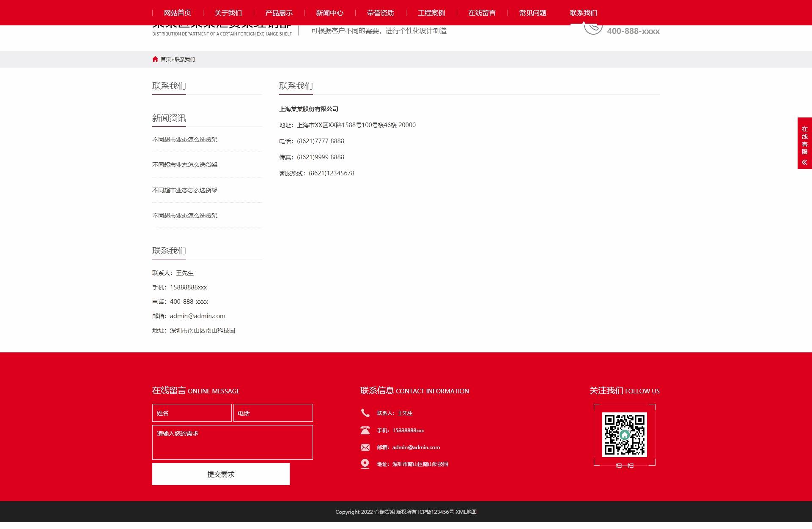Open the first 不同超市业态怎么选货架 article
The width and height of the screenshot is (812, 529).
tap(184, 139)
